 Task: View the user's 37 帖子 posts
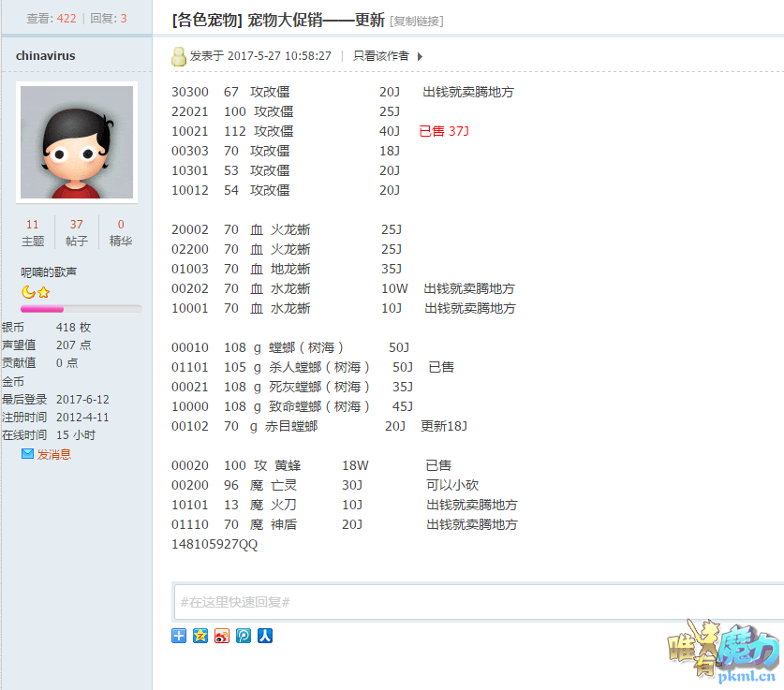click(77, 232)
